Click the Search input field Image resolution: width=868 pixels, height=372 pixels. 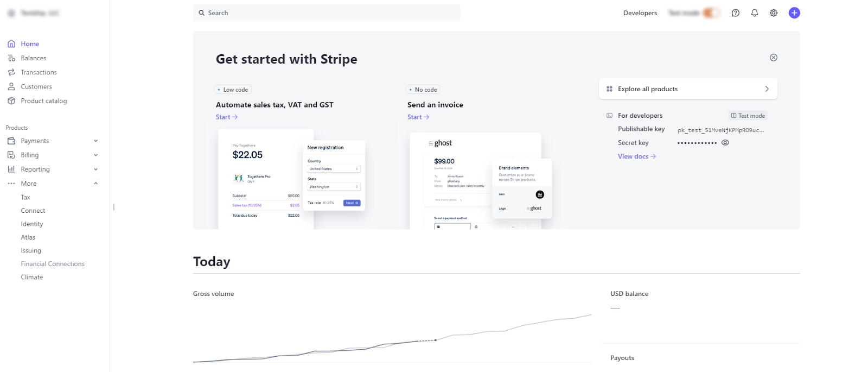327,13
